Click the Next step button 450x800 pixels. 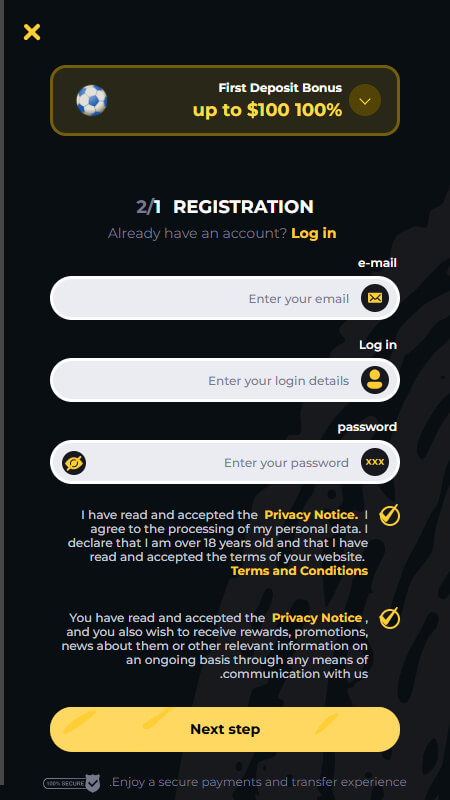(225, 729)
